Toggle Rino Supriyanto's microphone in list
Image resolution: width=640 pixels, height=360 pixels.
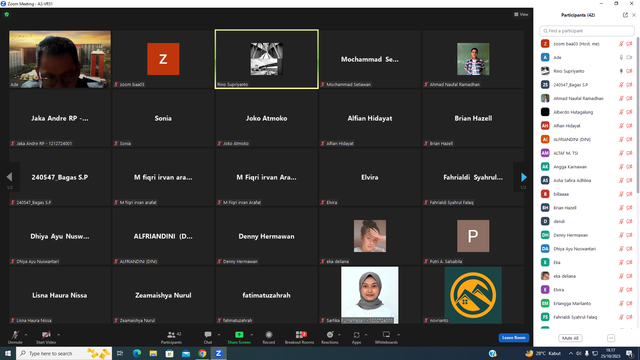pos(621,71)
